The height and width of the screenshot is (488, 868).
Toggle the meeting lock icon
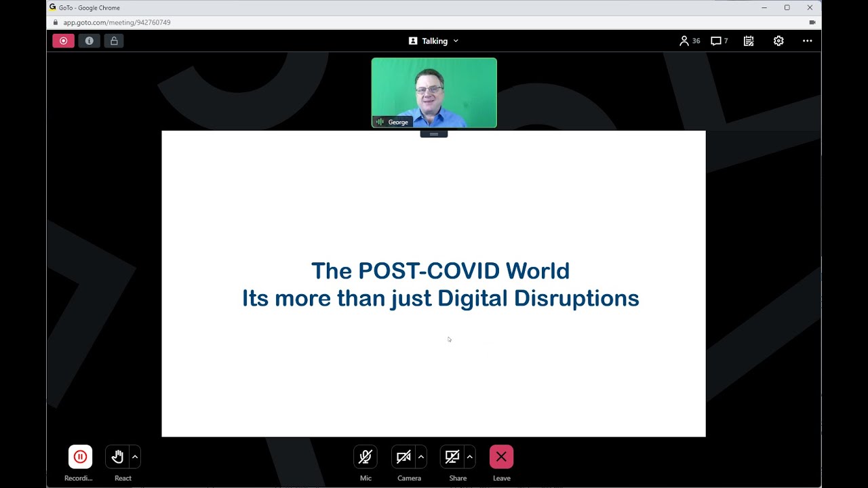[114, 41]
